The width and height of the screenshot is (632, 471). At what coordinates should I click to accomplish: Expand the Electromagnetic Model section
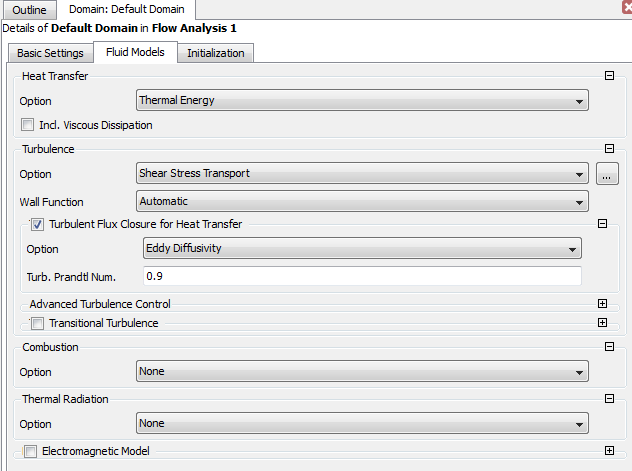click(608, 451)
